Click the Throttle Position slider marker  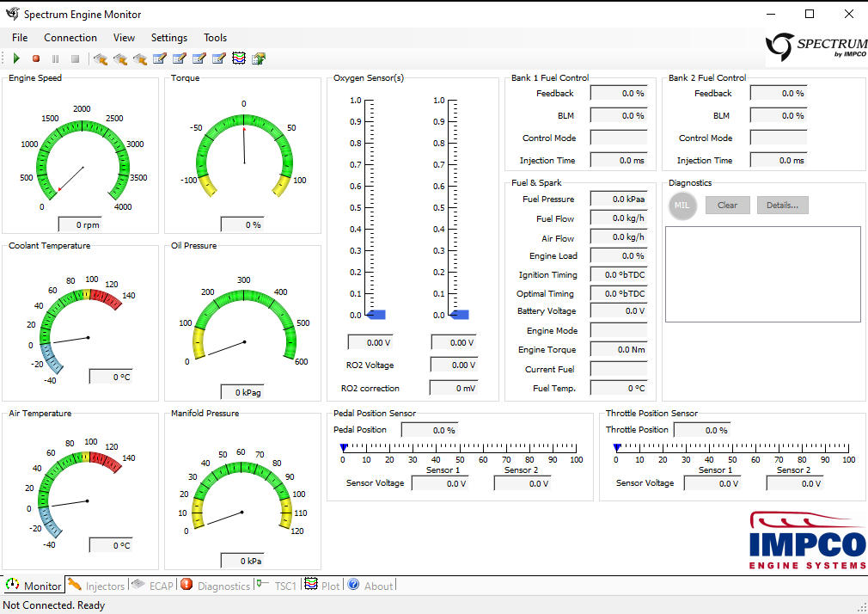point(617,447)
